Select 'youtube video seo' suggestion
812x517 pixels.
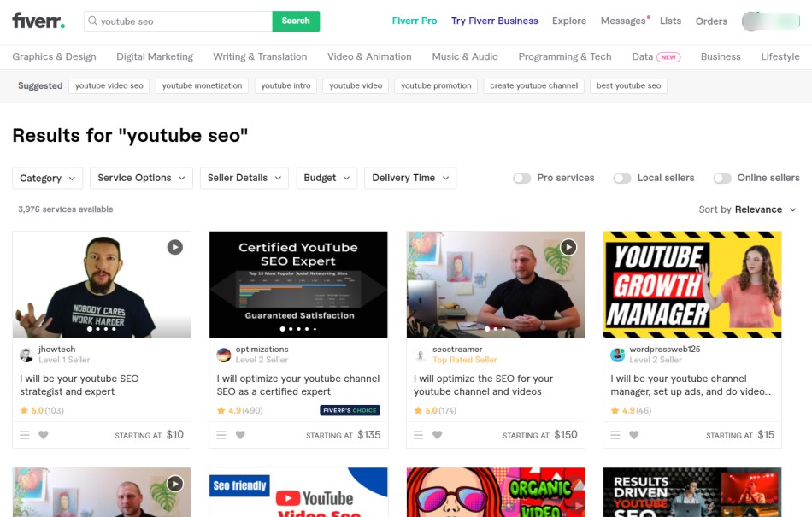click(109, 86)
